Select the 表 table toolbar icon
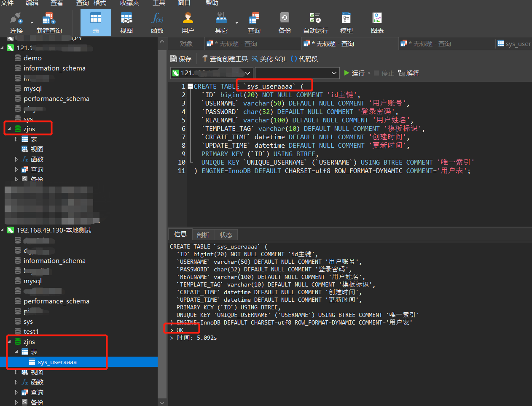The width and height of the screenshot is (532, 406). 96,23
